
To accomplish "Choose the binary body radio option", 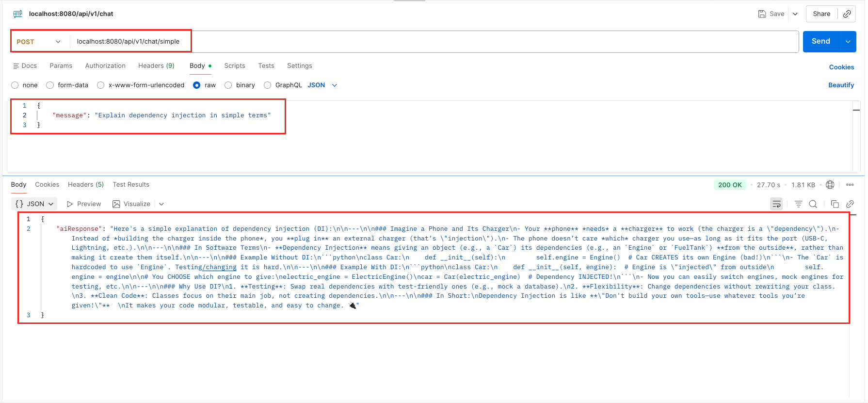I will coord(228,85).
